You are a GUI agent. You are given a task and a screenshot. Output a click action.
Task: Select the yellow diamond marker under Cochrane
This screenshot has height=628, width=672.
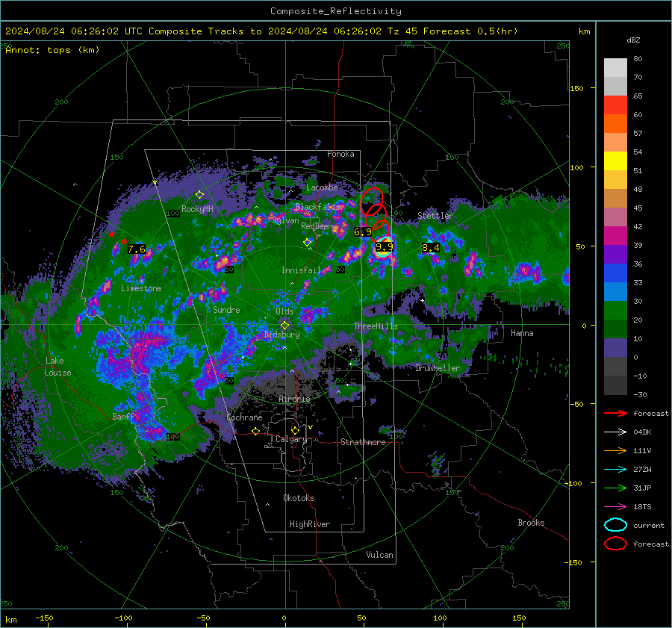tap(255, 431)
